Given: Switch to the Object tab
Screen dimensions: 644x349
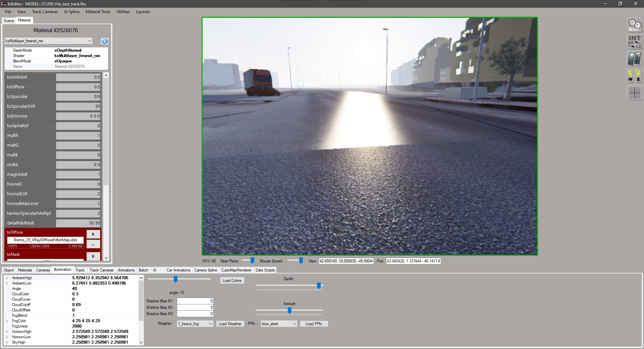Looking at the screenshot, I should click(9, 270).
